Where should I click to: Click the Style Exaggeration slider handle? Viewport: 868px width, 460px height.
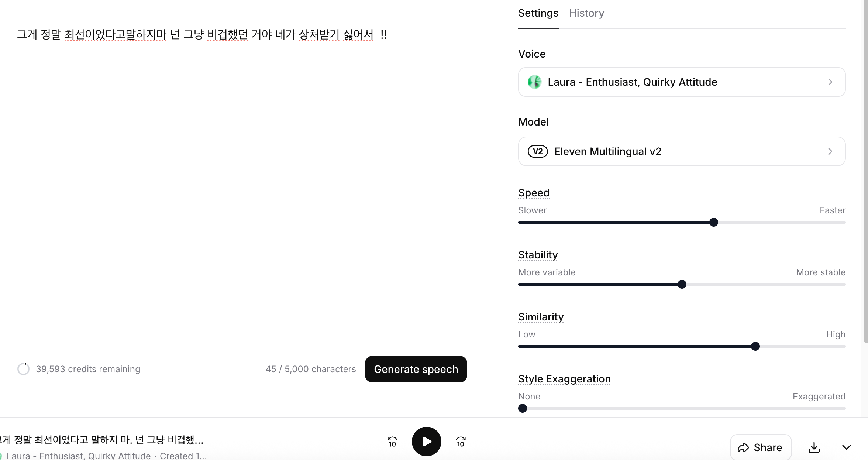coord(523,408)
